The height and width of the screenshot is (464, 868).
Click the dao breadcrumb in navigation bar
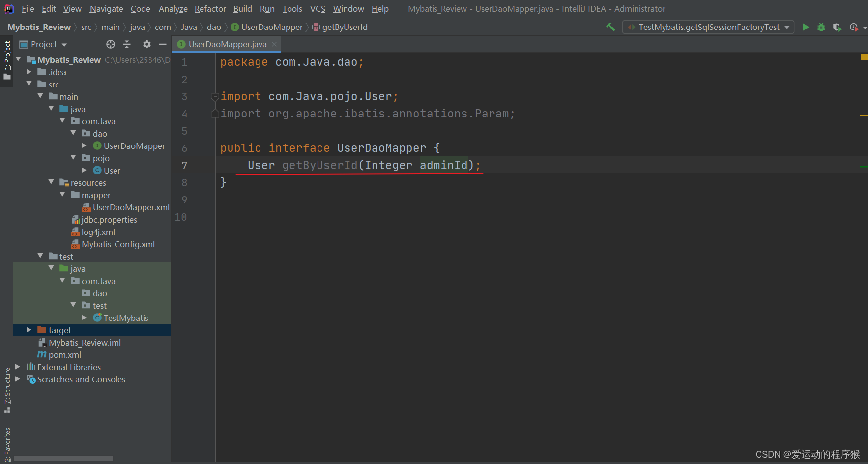click(214, 27)
